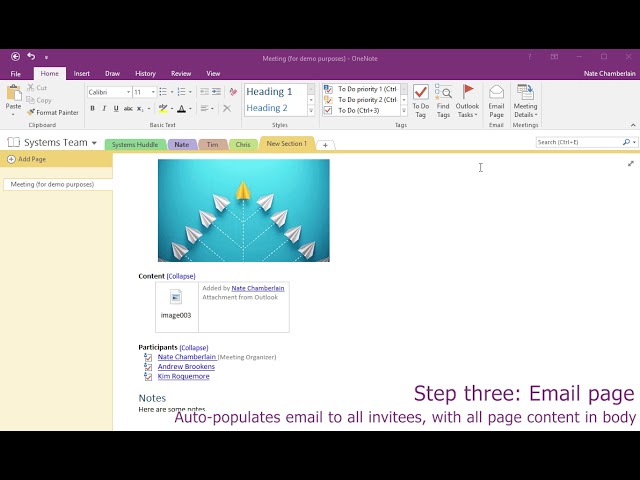Toggle Subscript formatting
Screen dimensions: 640x480
click(x=140, y=109)
